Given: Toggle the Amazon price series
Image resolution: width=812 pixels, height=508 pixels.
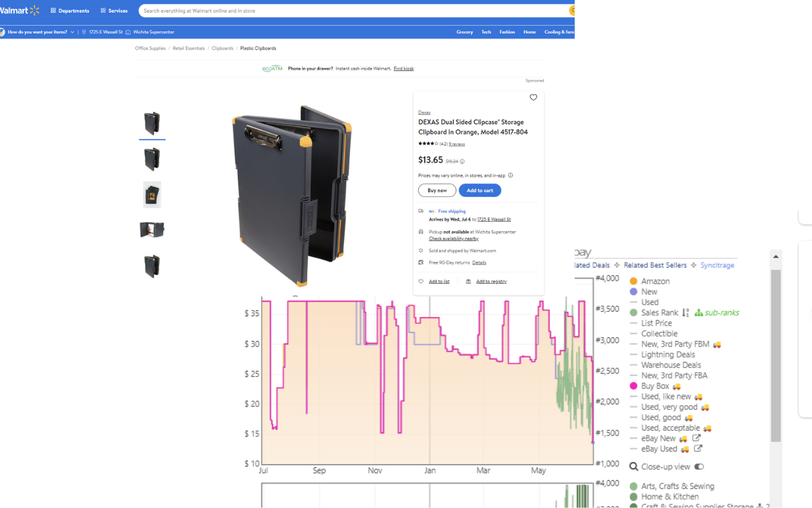Looking at the screenshot, I should tap(650, 281).
